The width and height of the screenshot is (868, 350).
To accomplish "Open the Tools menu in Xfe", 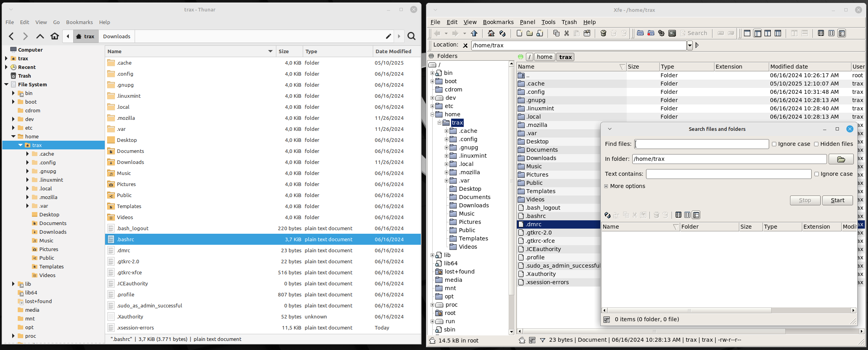I will click(x=548, y=22).
